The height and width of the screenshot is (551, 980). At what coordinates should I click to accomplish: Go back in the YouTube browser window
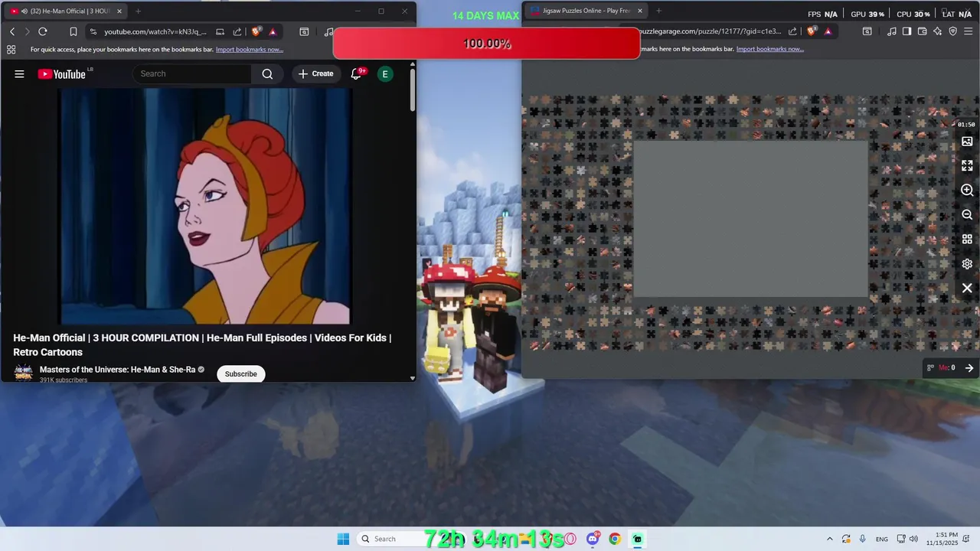(x=12, y=31)
